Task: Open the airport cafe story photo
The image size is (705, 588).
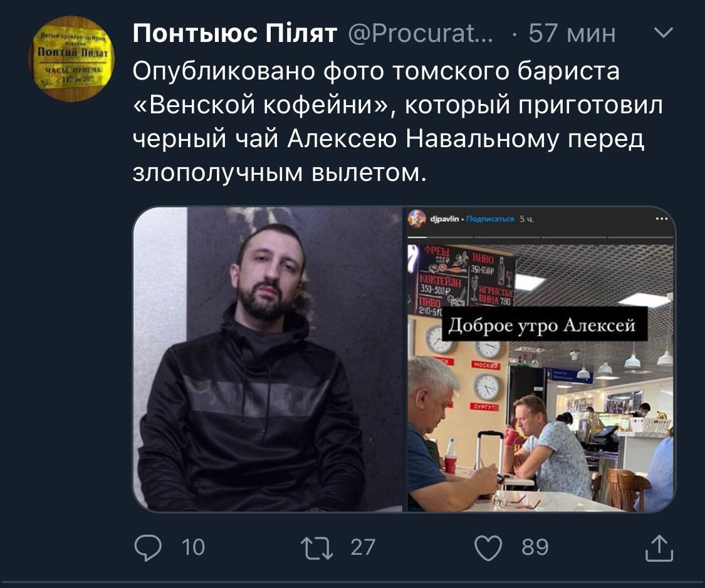Action: pos(540,378)
